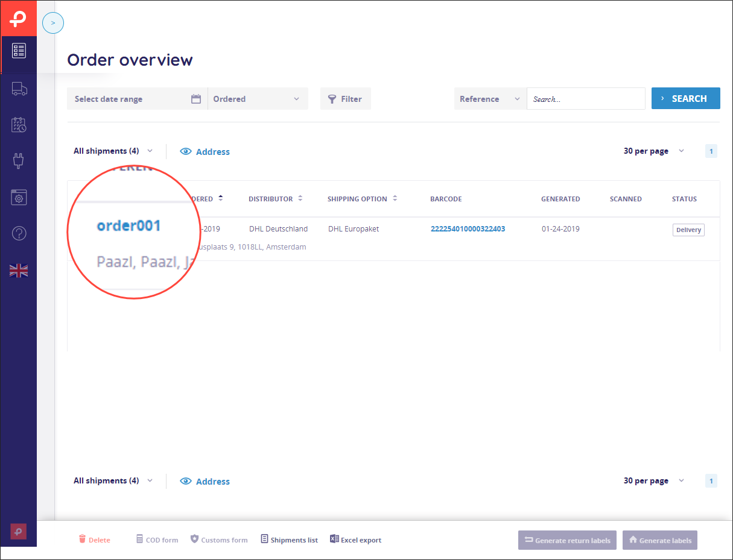733x560 pixels.
Task: Open the Reference search type dropdown
Action: pyautogui.click(x=490, y=99)
